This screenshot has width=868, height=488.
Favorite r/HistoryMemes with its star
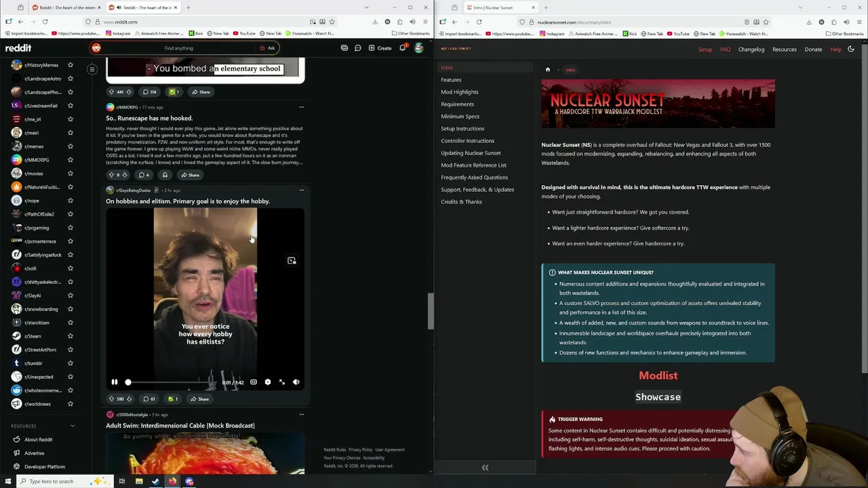(x=71, y=65)
